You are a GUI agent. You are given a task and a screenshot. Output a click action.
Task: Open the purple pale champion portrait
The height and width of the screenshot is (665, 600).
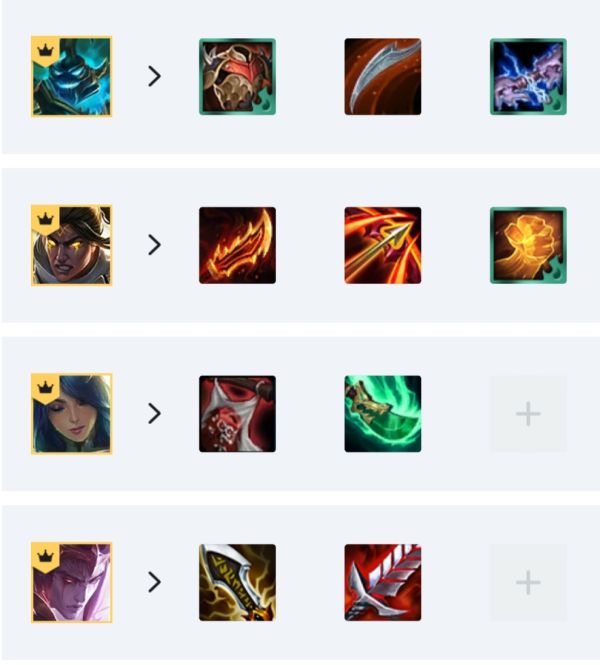(x=72, y=582)
